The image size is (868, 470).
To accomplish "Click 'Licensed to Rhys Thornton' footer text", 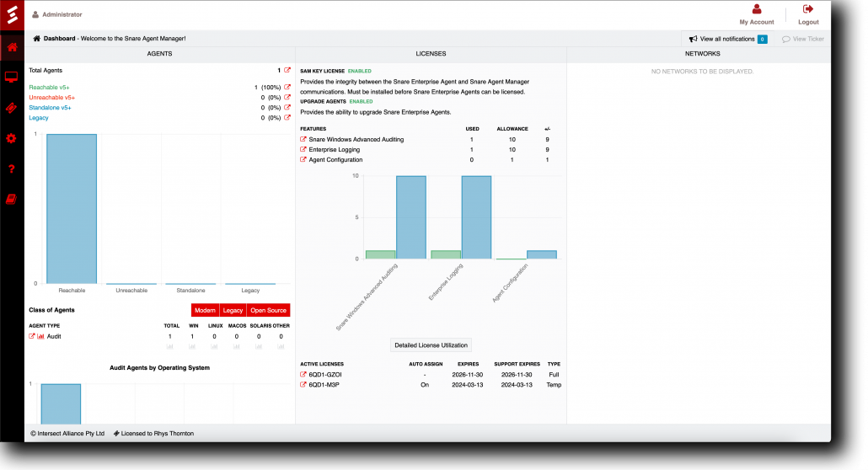I will 158,434.
